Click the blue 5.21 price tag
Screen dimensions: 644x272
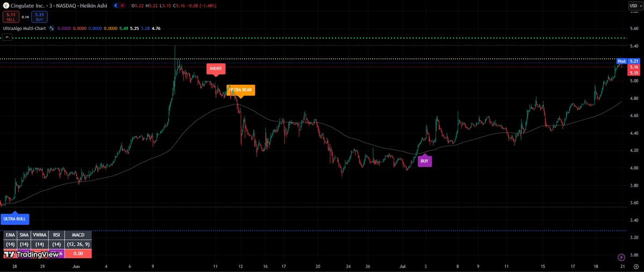coord(634,61)
